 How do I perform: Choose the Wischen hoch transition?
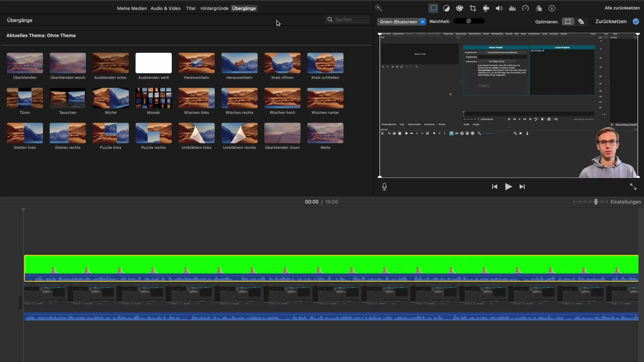pyautogui.click(x=282, y=98)
